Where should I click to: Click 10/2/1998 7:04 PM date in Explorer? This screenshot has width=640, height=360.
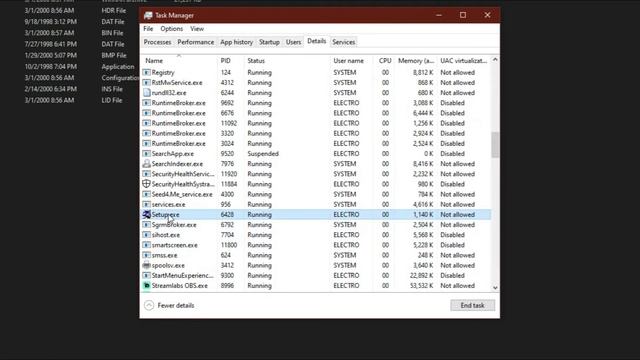click(51, 66)
